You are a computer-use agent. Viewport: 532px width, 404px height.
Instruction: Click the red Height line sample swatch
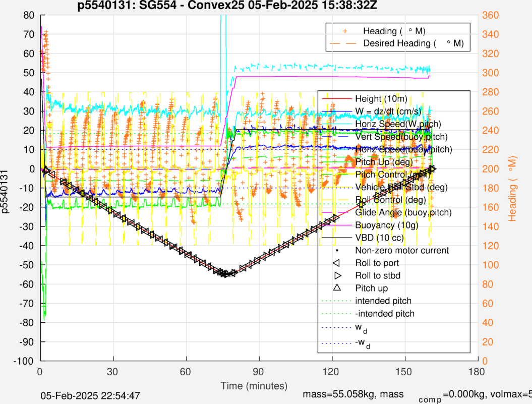click(x=336, y=98)
